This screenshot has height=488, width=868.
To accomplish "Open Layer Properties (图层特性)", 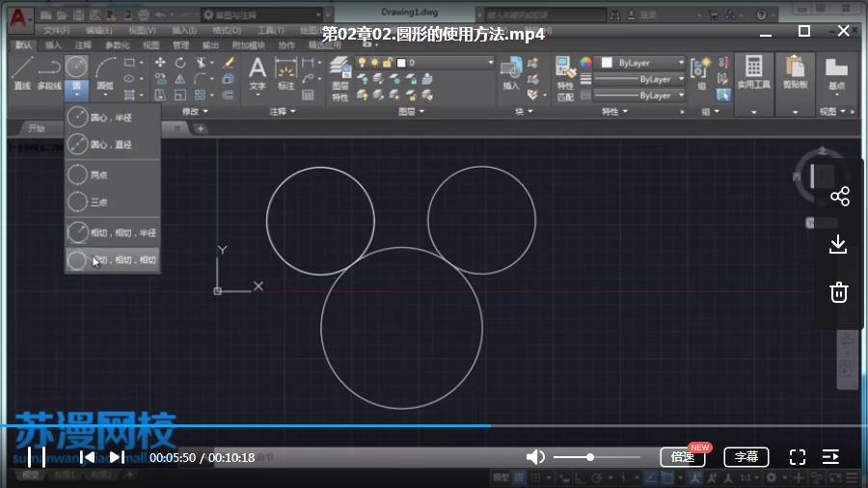I will point(340,79).
